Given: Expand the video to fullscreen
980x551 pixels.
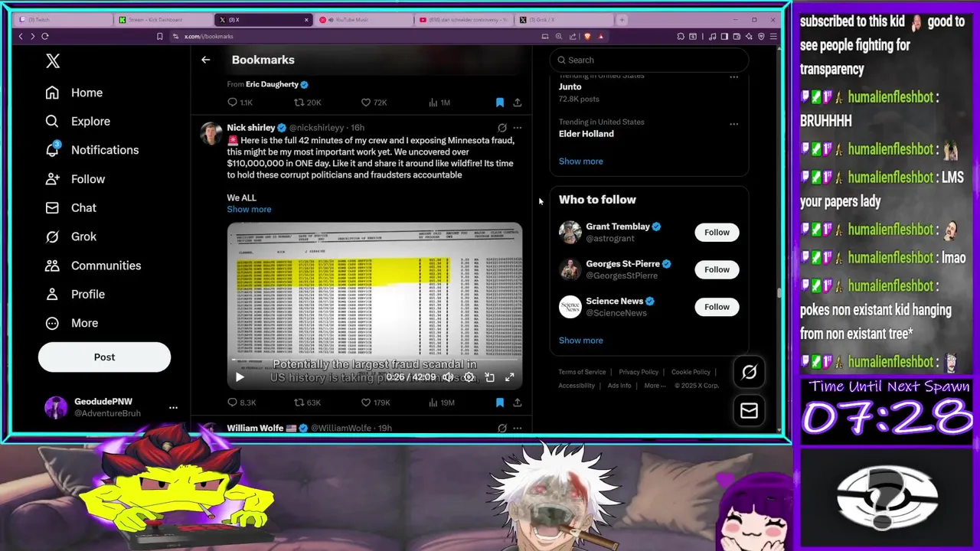Looking at the screenshot, I should [510, 377].
